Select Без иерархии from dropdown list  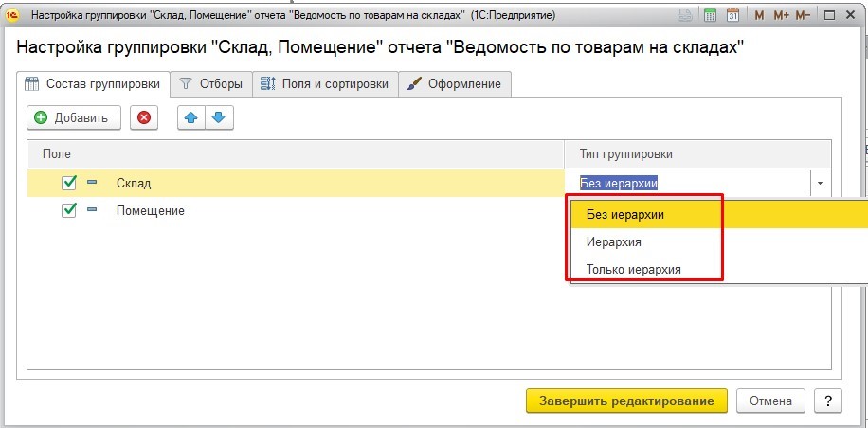[x=625, y=214]
